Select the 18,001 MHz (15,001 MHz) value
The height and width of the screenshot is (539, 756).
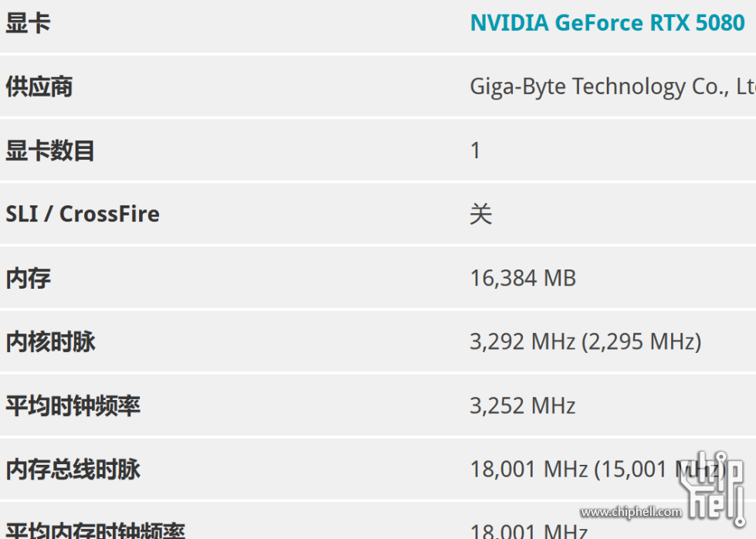(598, 469)
